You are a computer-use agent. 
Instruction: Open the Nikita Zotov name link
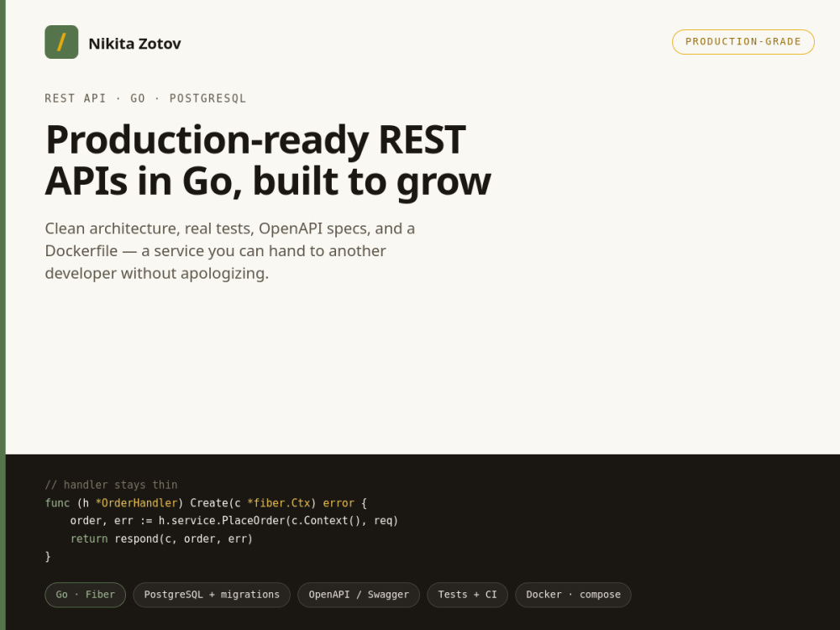coord(134,44)
